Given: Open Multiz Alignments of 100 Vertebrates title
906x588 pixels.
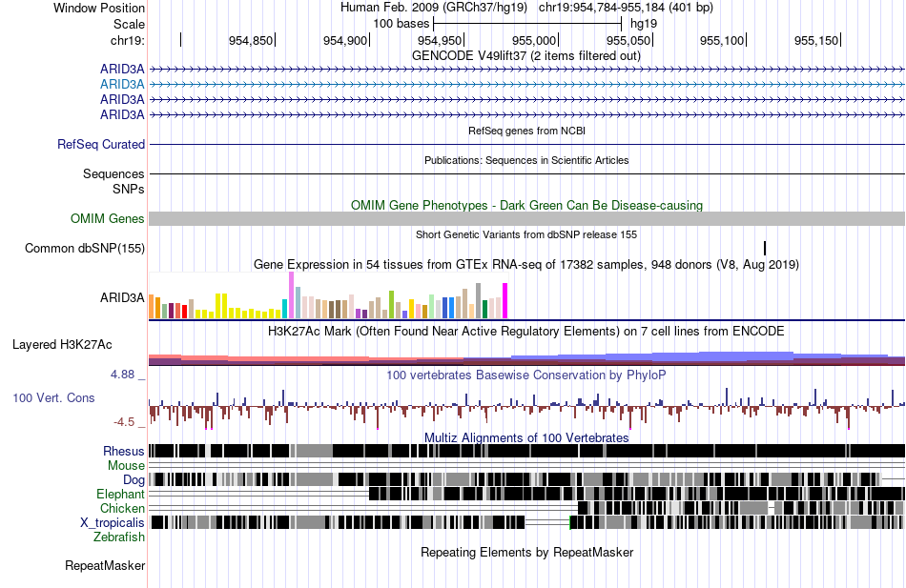Looking at the screenshot, I should coord(525,437).
